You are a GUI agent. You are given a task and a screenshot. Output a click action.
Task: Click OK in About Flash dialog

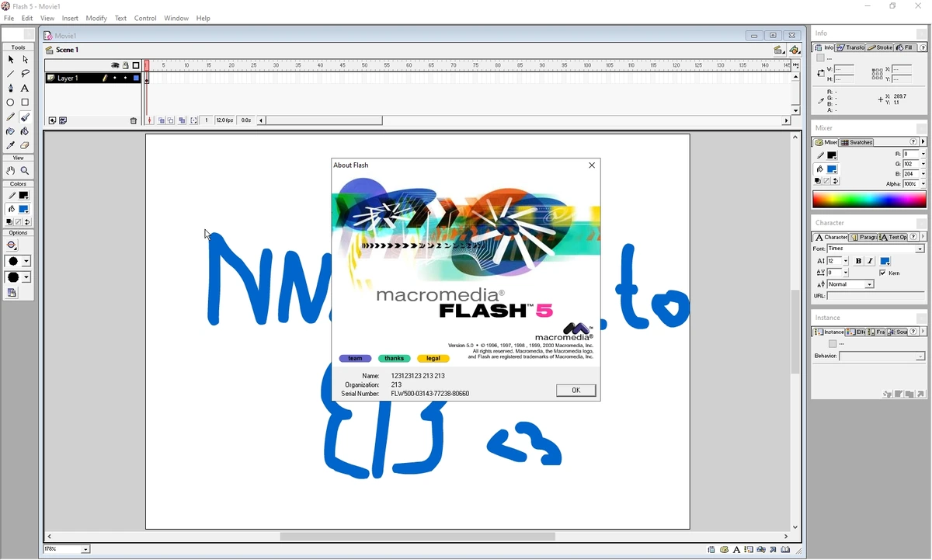point(576,391)
